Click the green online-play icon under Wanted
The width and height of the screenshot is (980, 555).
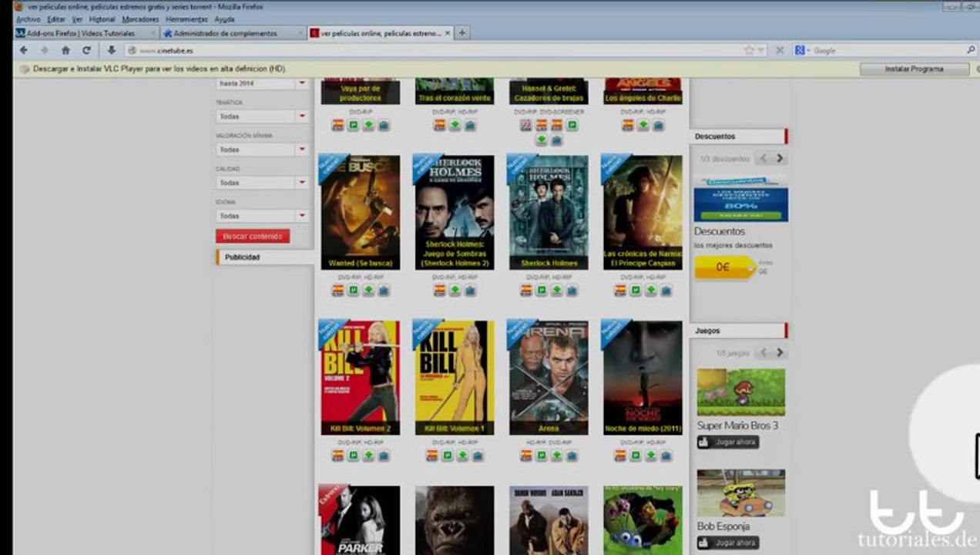tap(353, 290)
